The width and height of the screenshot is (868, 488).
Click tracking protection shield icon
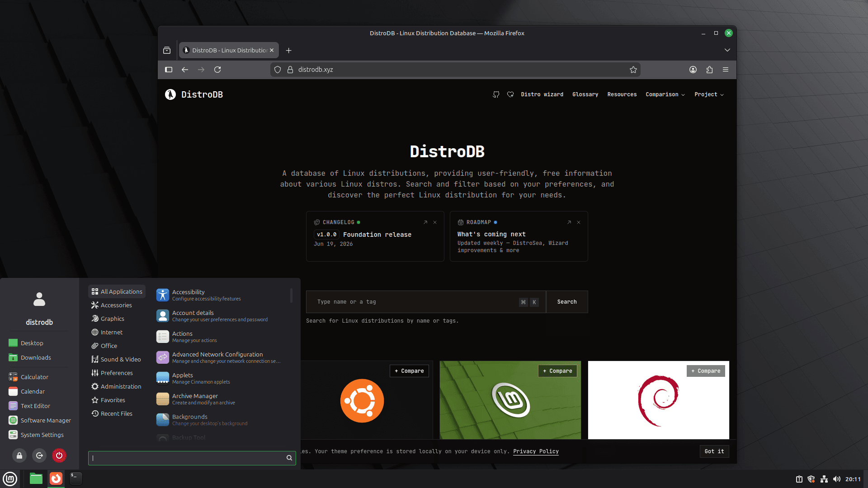pos(278,70)
